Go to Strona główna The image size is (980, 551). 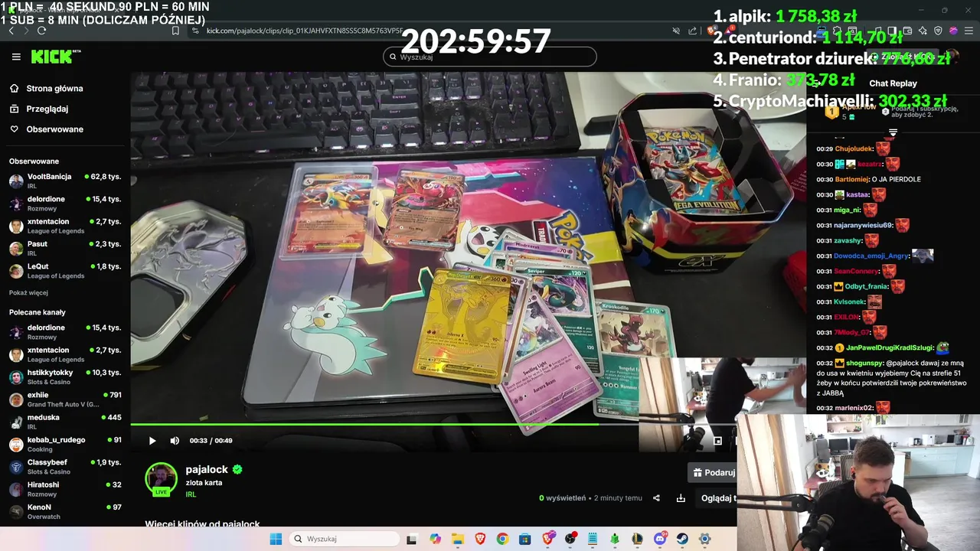(x=54, y=89)
